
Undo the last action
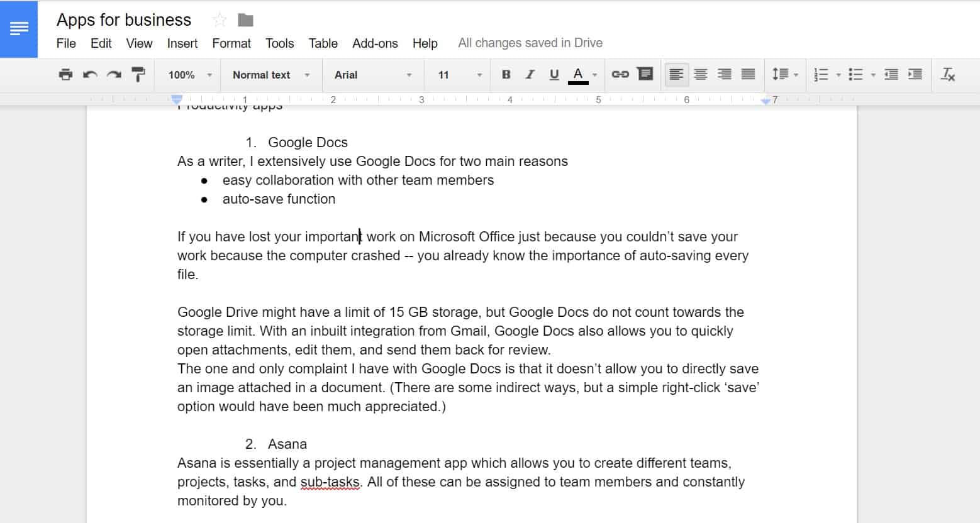[90, 75]
